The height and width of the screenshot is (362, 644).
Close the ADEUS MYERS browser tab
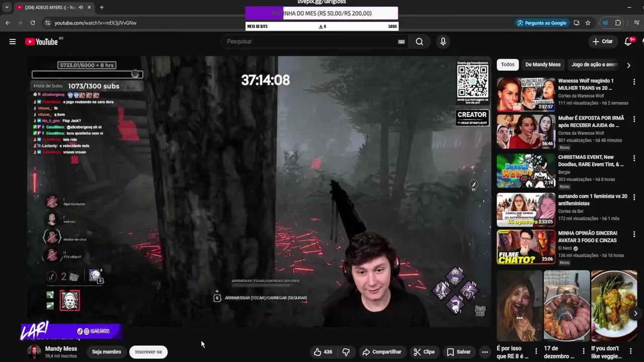coord(89,8)
